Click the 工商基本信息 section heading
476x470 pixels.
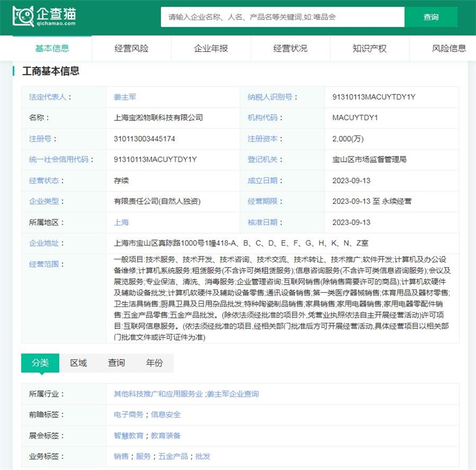[51, 71]
